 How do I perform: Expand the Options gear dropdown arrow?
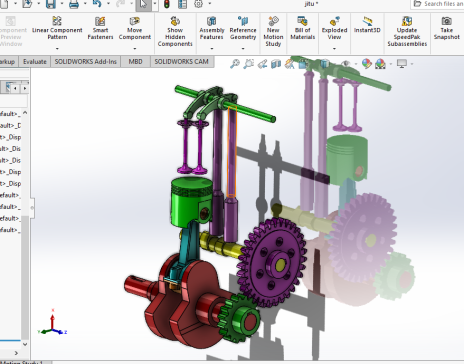click(210, 3)
